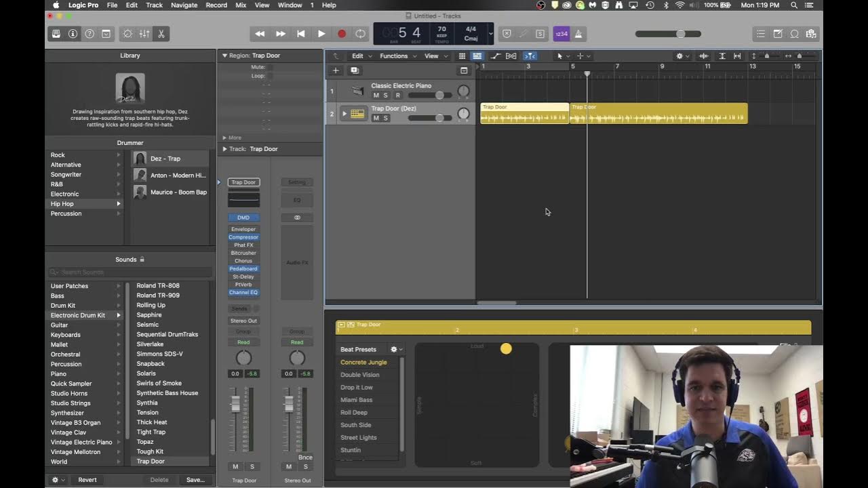Open the Navigate menu

(x=184, y=5)
